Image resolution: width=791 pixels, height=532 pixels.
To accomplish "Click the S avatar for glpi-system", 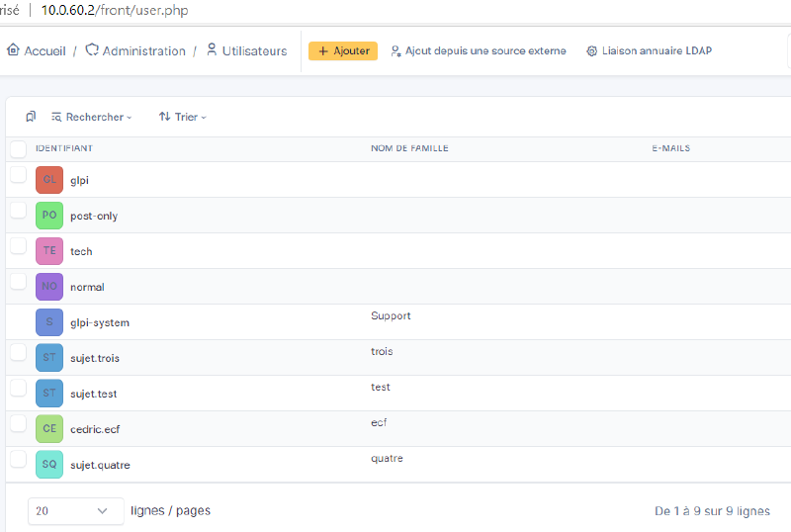I will pyautogui.click(x=49, y=322).
